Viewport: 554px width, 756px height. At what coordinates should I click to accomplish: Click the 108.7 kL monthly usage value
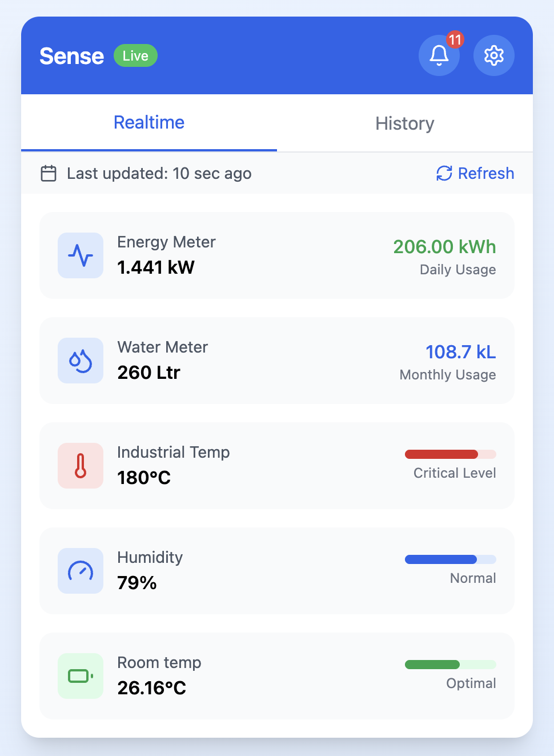pyautogui.click(x=460, y=352)
